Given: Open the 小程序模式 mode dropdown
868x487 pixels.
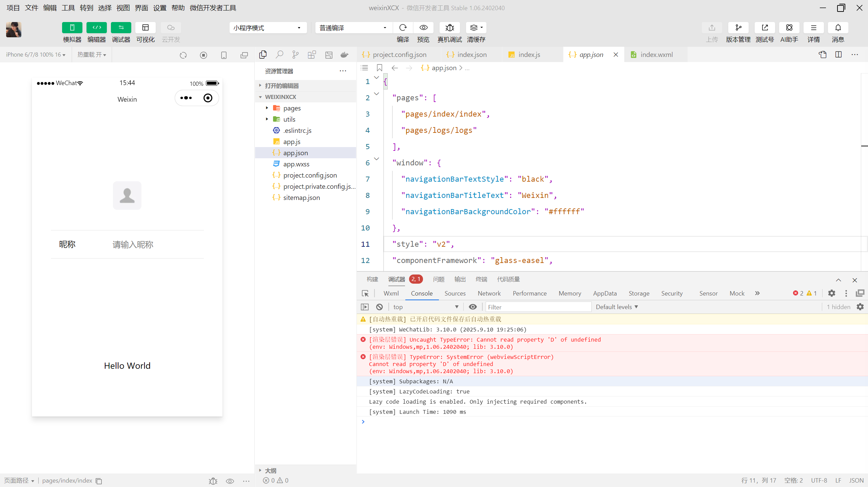Looking at the screenshot, I should click(268, 28).
